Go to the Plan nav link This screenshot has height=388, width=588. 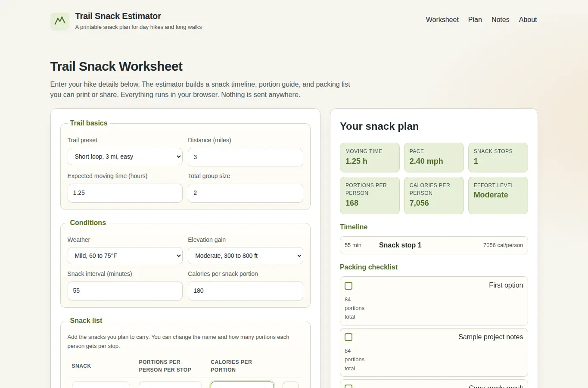coord(475,19)
